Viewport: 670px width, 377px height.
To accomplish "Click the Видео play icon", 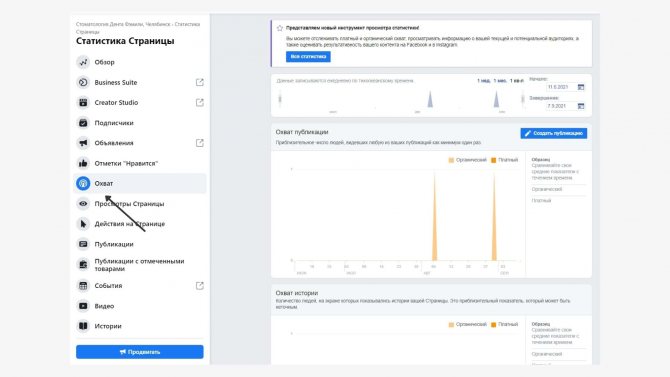I will click(x=83, y=306).
